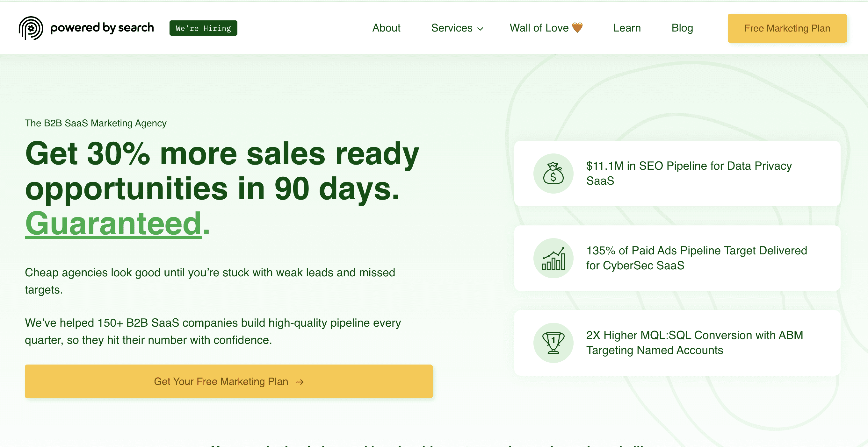Open the Blog page
This screenshot has height=447, width=868.
coord(682,28)
